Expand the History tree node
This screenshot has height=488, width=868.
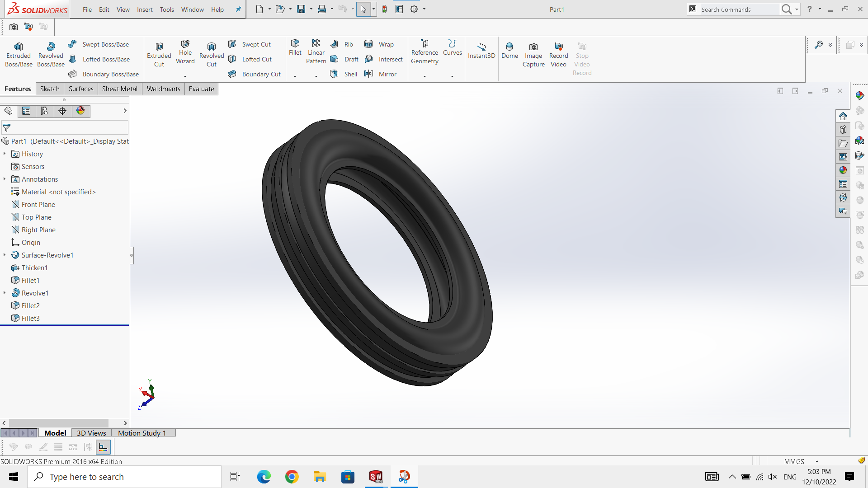coord(5,154)
